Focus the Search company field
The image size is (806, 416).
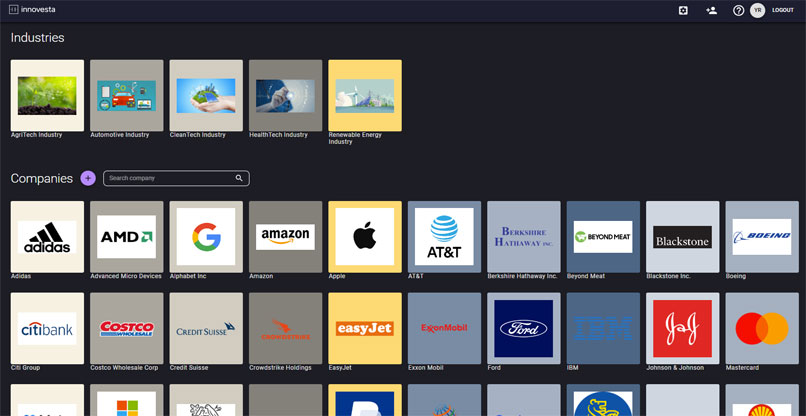(168, 178)
